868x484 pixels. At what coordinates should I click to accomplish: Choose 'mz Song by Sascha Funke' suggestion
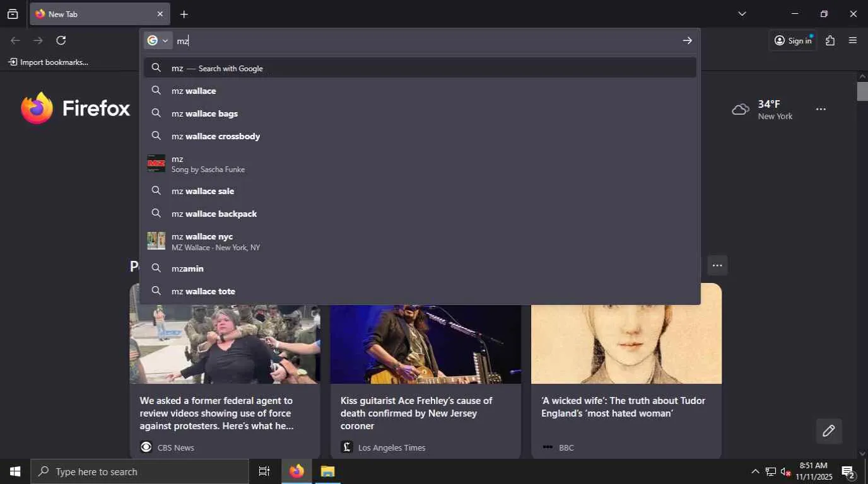(x=420, y=164)
